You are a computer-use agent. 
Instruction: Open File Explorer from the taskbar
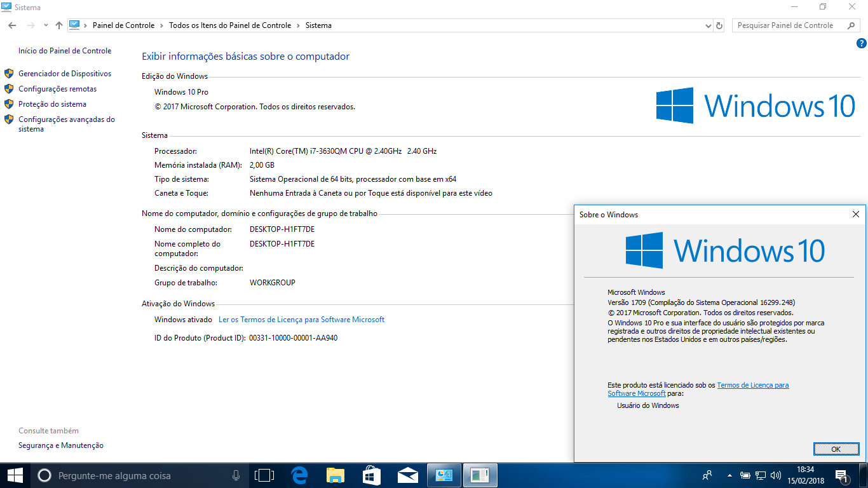point(335,475)
